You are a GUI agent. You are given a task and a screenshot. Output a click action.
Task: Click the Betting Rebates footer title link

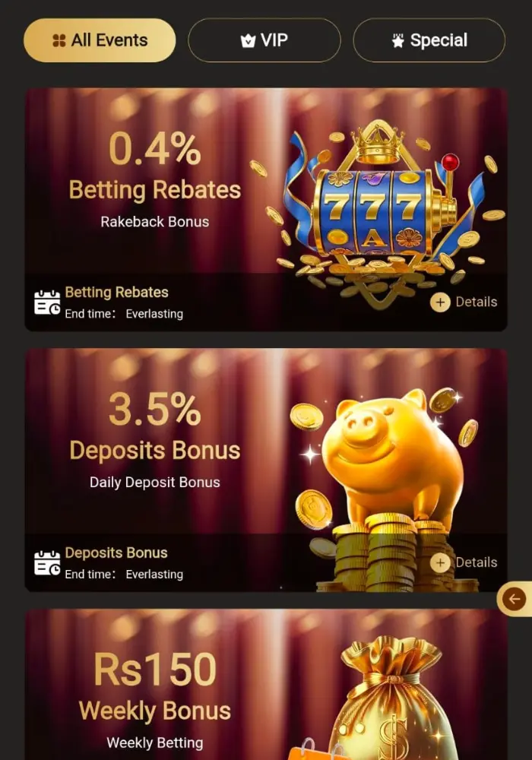click(x=117, y=293)
